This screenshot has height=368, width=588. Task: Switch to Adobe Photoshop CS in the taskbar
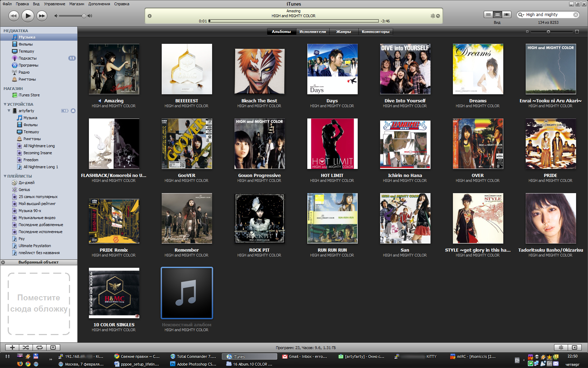click(193, 364)
